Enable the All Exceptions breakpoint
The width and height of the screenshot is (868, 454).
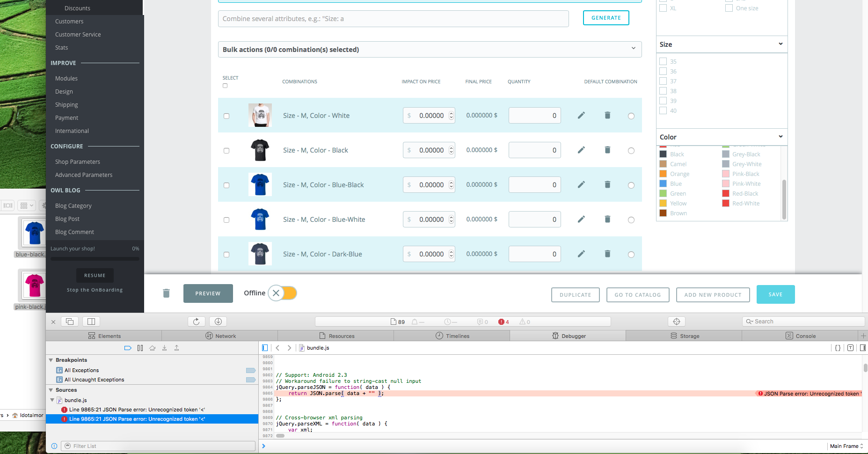pos(251,370)
